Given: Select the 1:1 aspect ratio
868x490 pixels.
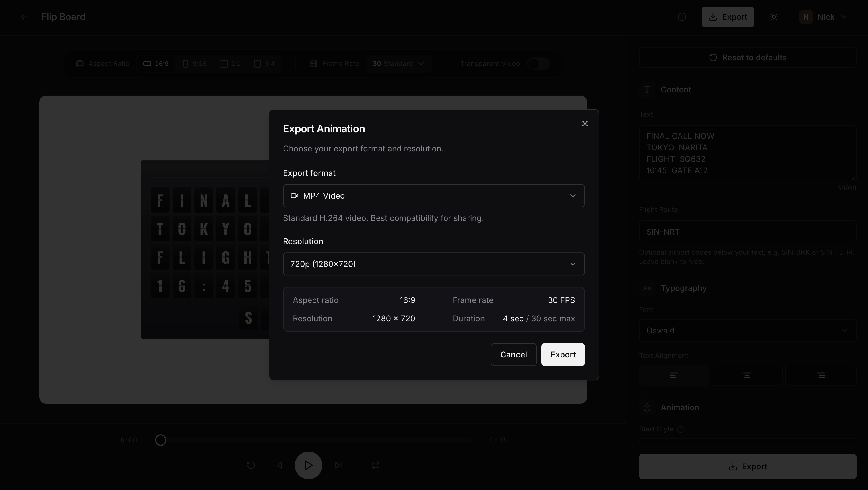Looking at the screenshot, I should point(230,64).
